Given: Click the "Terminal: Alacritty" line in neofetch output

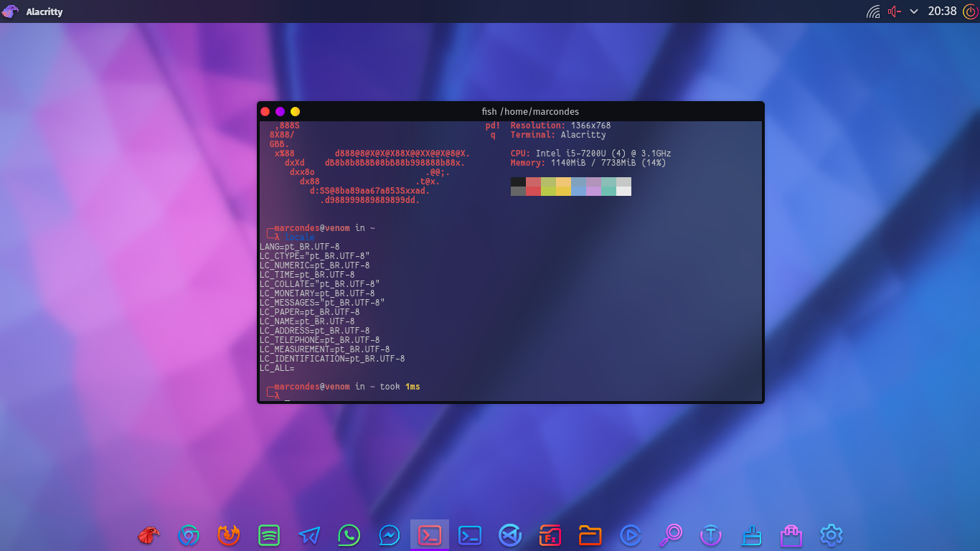Looking at the screenshot, I should (558, 135).
